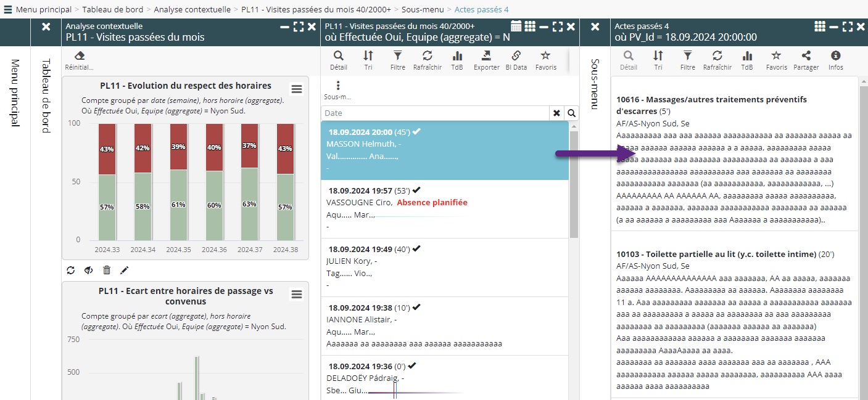Go to Tableau de bord in breadcrumb

[x=112, y=10]
